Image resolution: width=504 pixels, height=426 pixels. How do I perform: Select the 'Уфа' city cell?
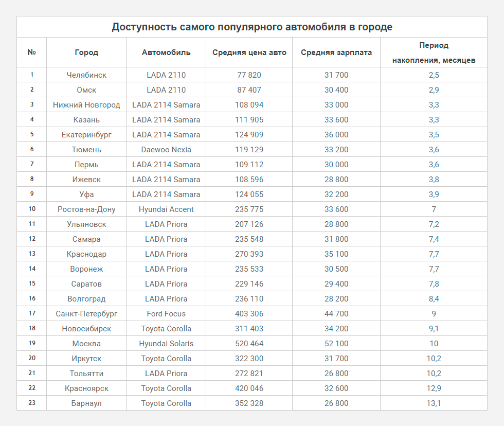tap(86, 194)
